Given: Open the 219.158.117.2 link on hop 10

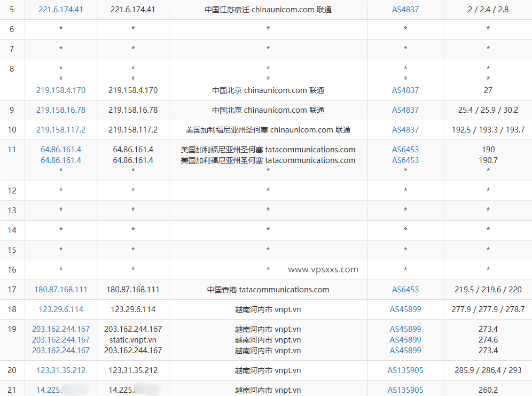Looking at the screenshot, I should point(60,130).
